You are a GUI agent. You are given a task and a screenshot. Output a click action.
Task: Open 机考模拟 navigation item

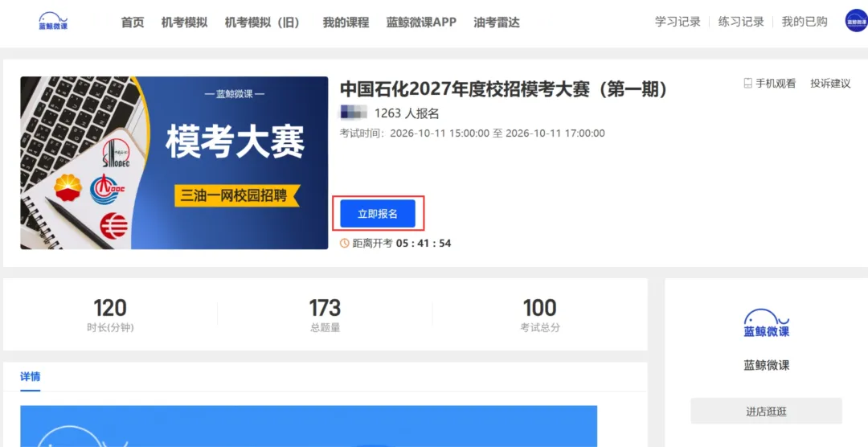pyautogui.click(x=184, y=23)
